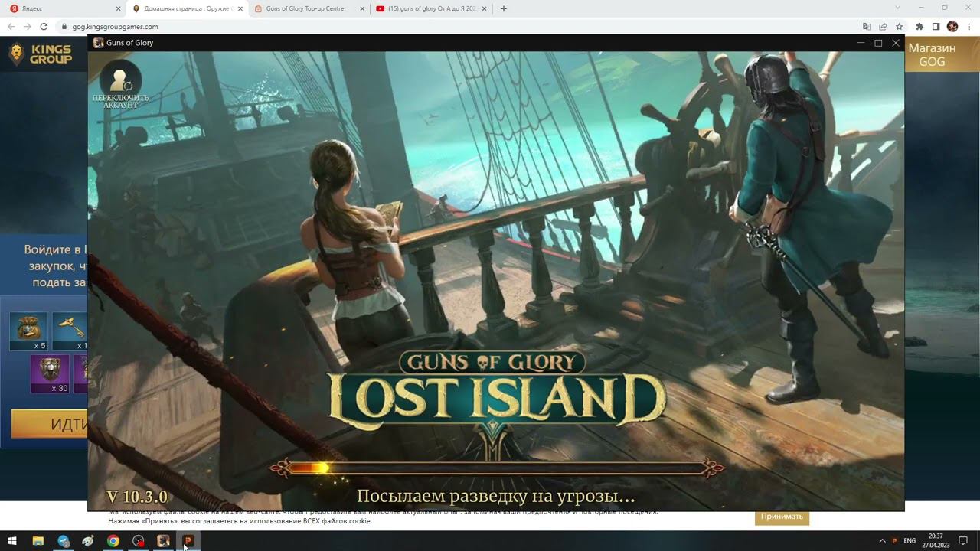The height and width of the screenshot is (551, 980).
Task: Close the Top-up Centre tab
Action: pos(362,8)
